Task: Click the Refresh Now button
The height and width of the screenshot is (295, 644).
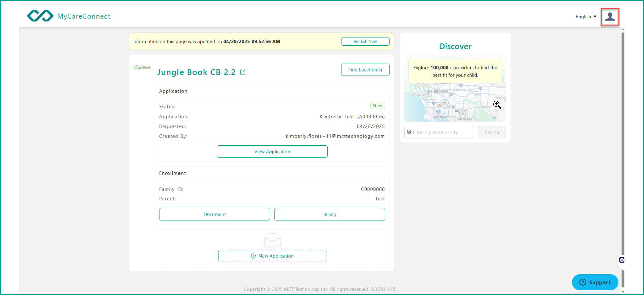Action: [x=365, y=41]
